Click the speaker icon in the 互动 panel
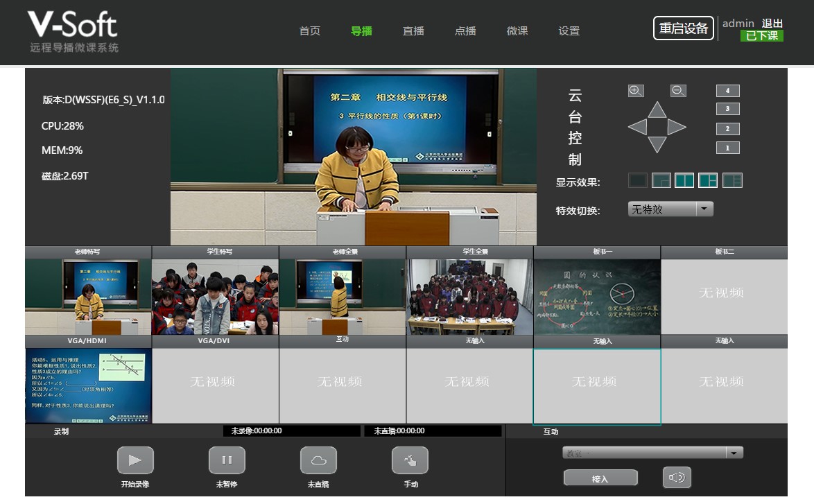Image resolution: width=814 pixels, height=504 pixels. point(676,477)
